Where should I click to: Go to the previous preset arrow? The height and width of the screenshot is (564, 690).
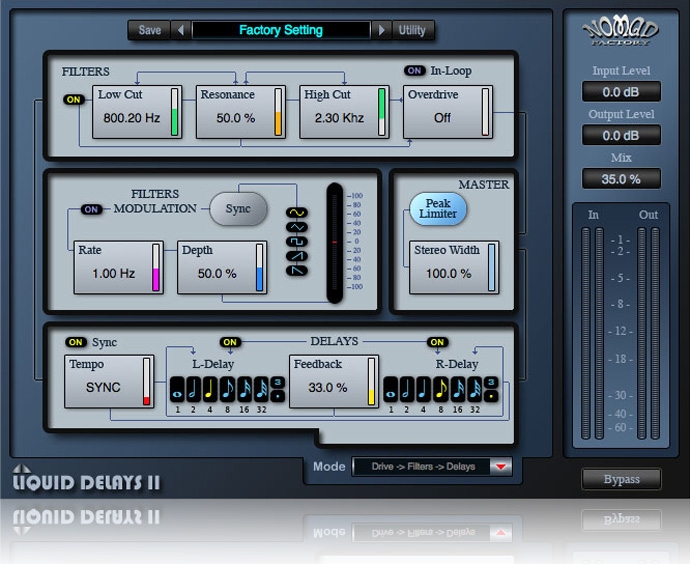coord(181,30)
